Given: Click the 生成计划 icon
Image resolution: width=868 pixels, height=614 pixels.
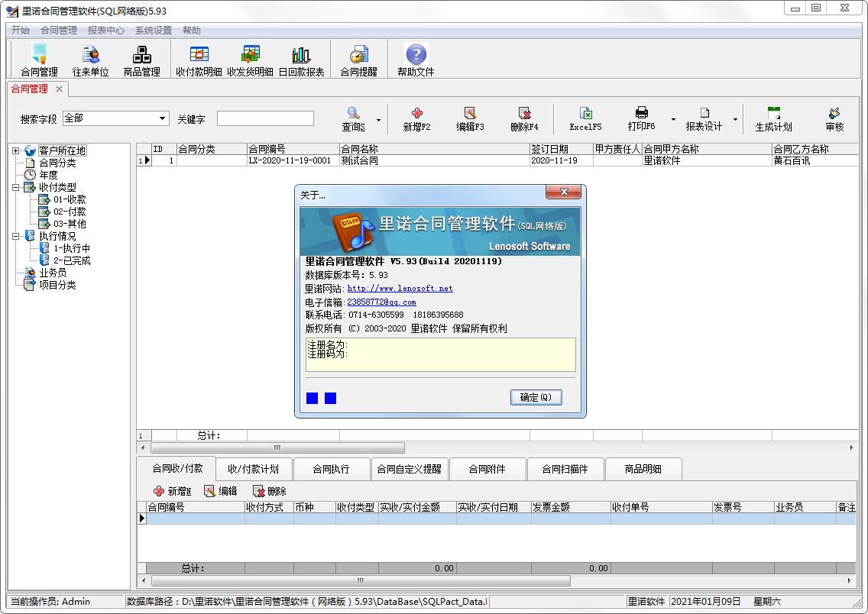Looking at the screenshot, I should 774,119.
